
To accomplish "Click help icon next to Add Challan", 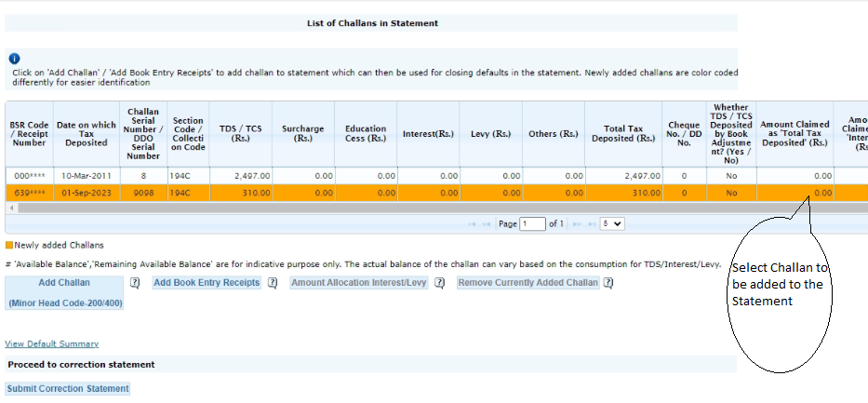I will click(135, 283).
